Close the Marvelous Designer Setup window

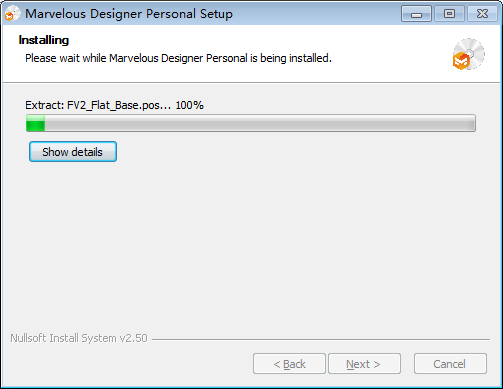482,14
